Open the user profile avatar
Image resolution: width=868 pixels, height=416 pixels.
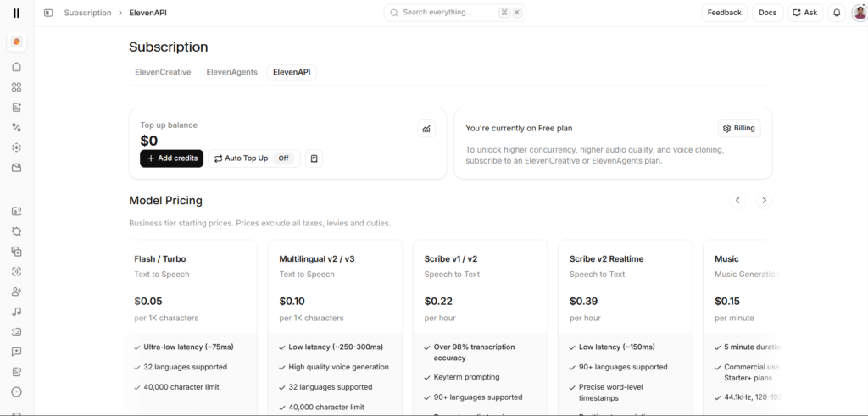click(x=860, y=13)
